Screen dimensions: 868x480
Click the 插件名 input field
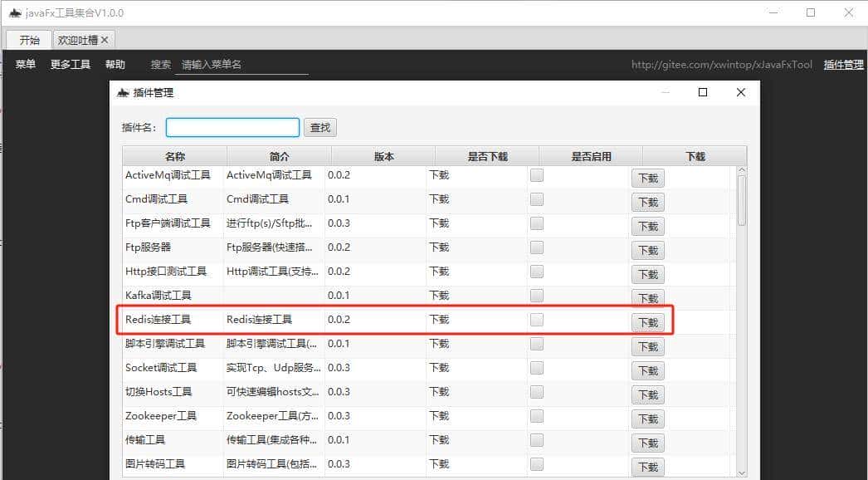tap(232, 127)
